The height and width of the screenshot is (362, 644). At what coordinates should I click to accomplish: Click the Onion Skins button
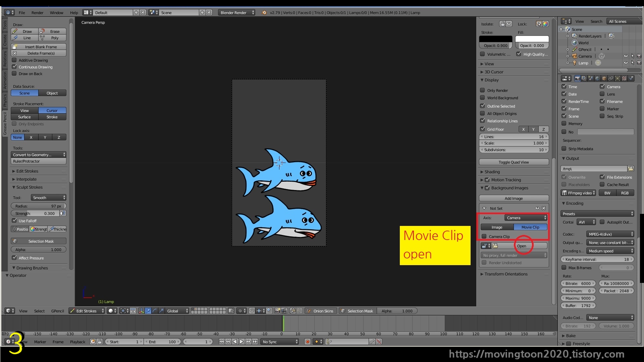click(x=320, y=311)
